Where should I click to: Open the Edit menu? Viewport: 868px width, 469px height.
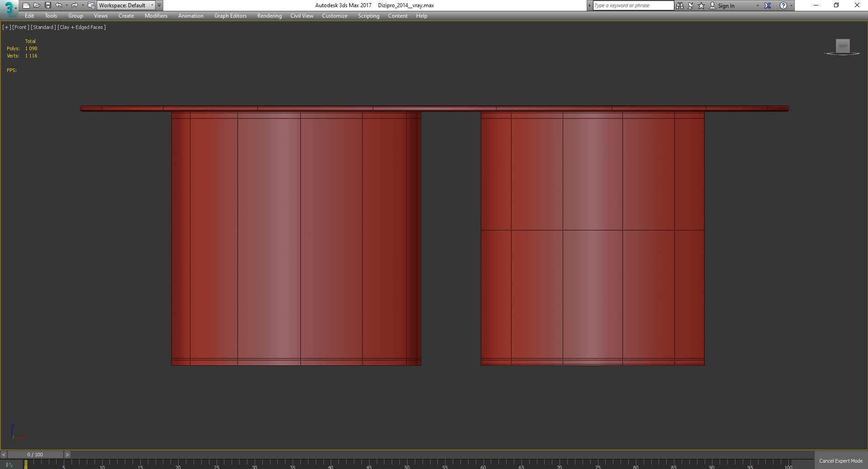pyautogui.click(x=29, y=16)
